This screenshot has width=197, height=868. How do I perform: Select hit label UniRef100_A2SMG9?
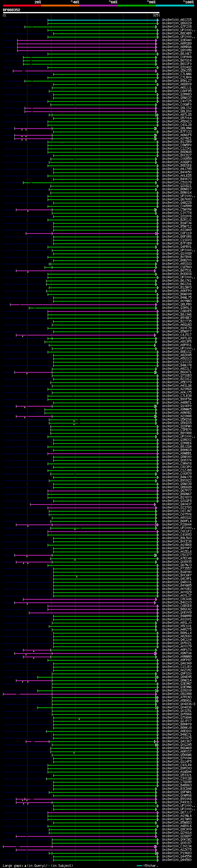pyautogui.click(x=176, y=389)
